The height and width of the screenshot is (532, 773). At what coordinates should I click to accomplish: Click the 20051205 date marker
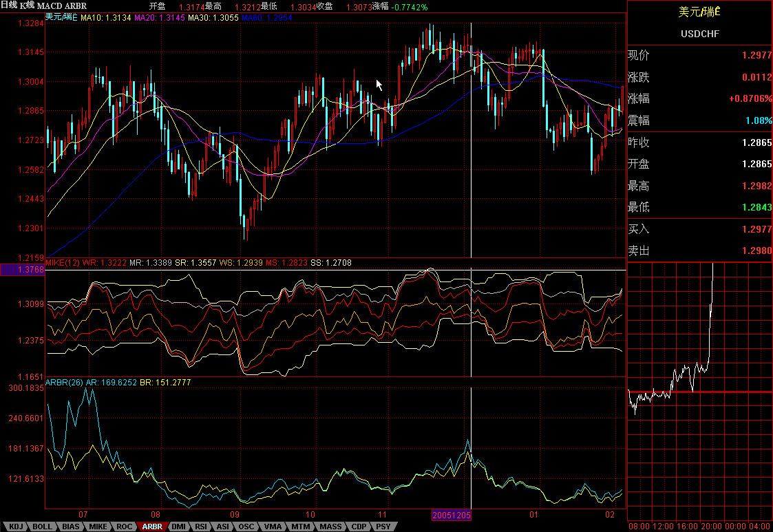[451, 515]
